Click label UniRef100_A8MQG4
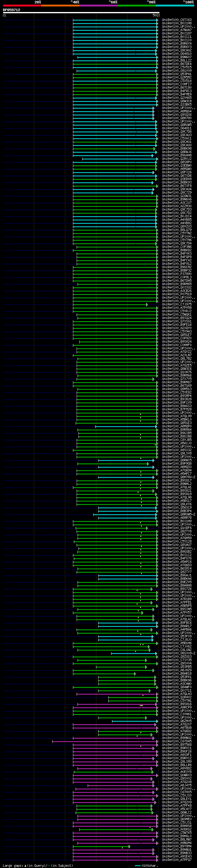This screenshot has width=197, height=868. [176, 111]
